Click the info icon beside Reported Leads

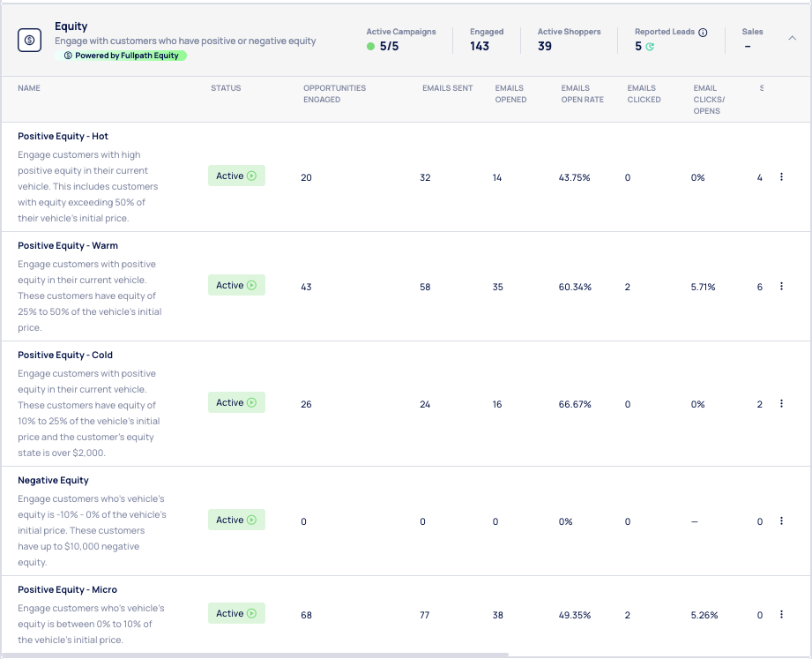tap(703, 33)
